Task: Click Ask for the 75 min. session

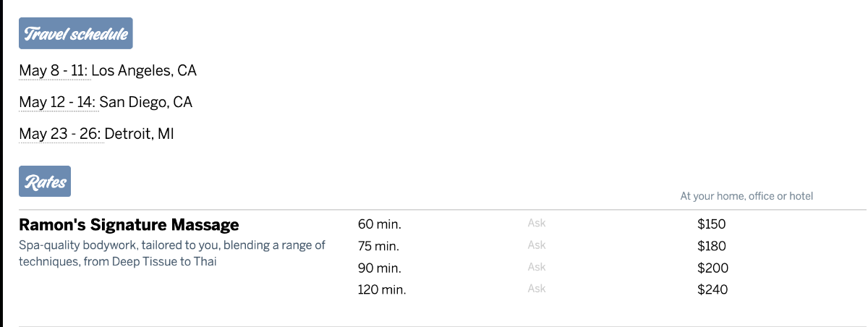Action: point(537,245)
